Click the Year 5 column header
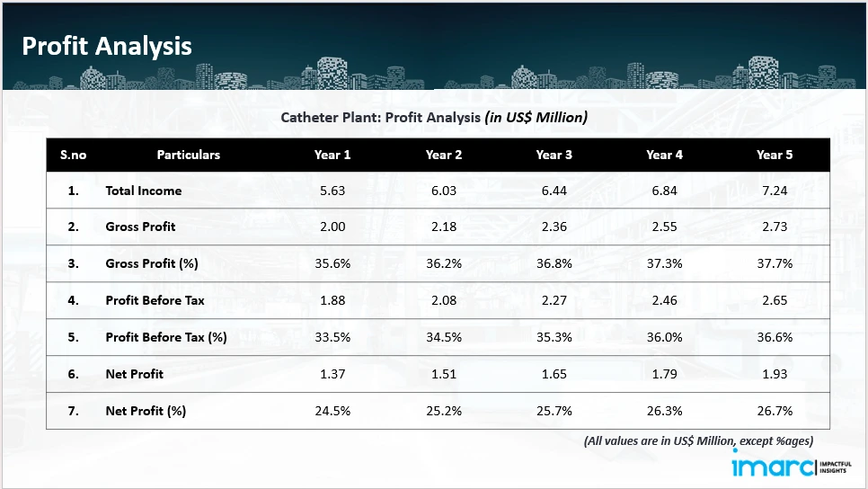Viewport: 868px width, 489px height. point(775,155)
